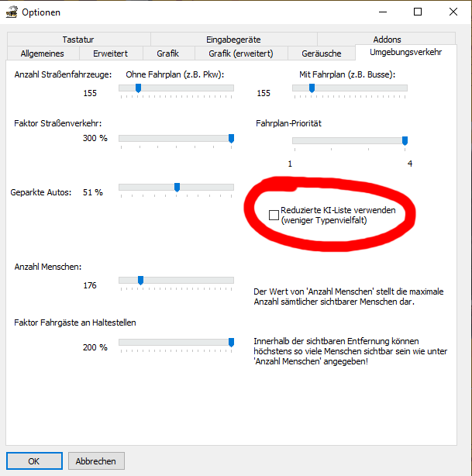
Task: Open the Grafik tab
Action: click(x=168, y=53)
